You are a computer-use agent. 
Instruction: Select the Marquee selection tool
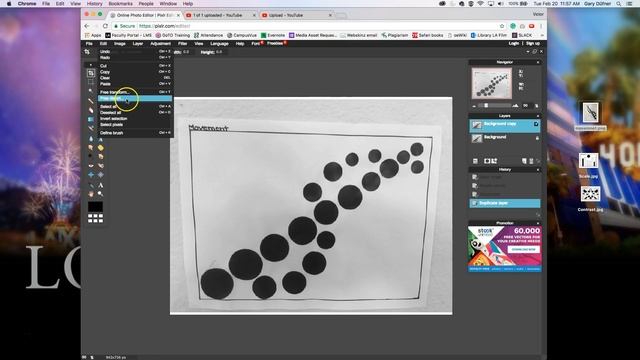pyautogui.click(x=91, y=82)
